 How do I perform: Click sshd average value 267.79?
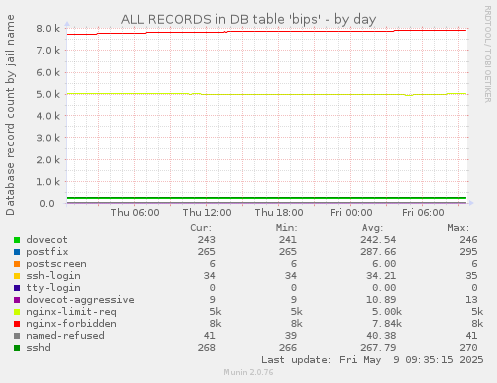[378, 348]
